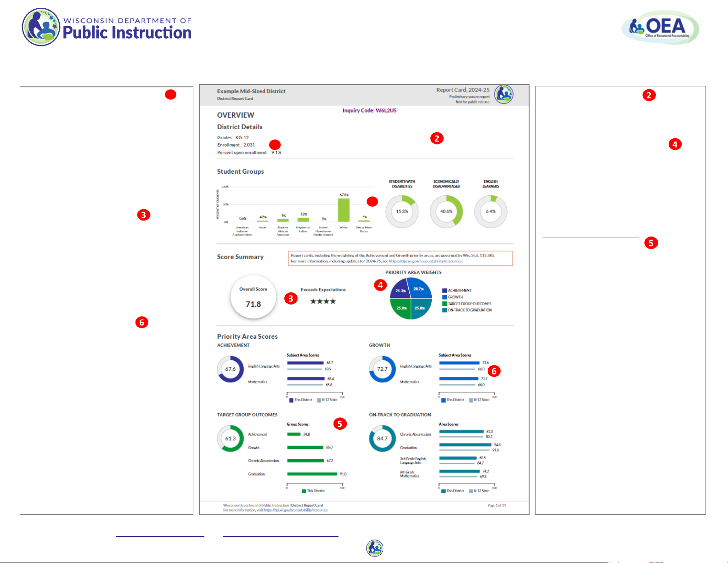728x563 pixels.
Task: Click the Example Mid-Sized District title
Action: 251,91
